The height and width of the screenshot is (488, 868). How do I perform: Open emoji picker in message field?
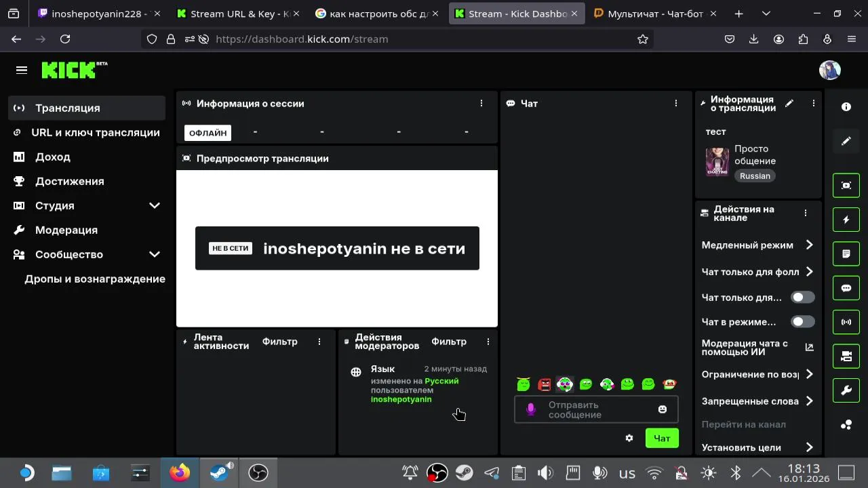pos(663,409)
